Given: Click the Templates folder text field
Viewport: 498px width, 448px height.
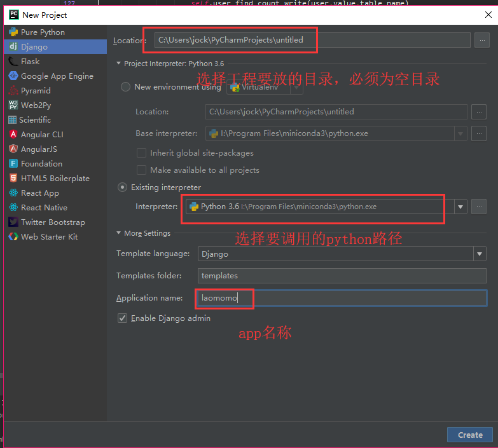Looking at the screenshot, I should [342, 276].
